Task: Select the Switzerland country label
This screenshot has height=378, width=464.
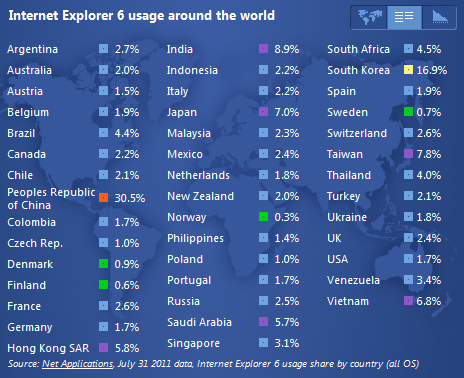Action: (357, 133)
